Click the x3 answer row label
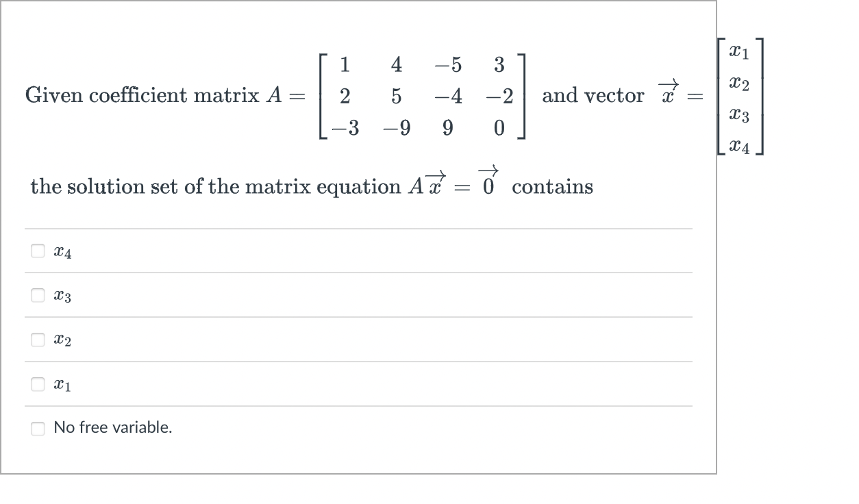 tap(63, 296)
